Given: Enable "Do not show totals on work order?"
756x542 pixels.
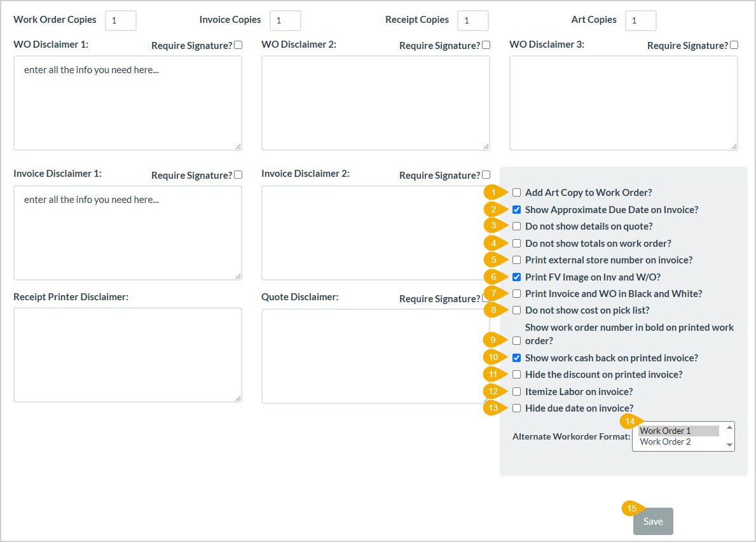Looking at the screenshot, I should coord(517,243).
